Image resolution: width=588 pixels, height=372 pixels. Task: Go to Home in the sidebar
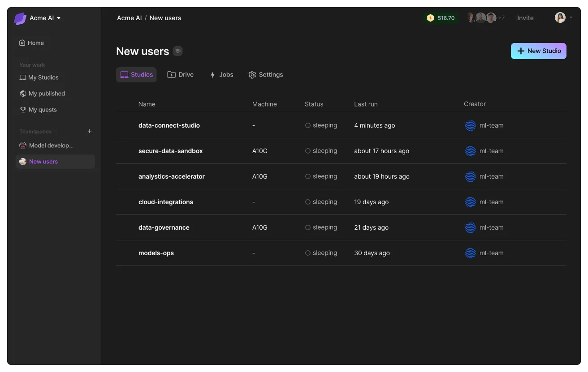coord(31,43)
